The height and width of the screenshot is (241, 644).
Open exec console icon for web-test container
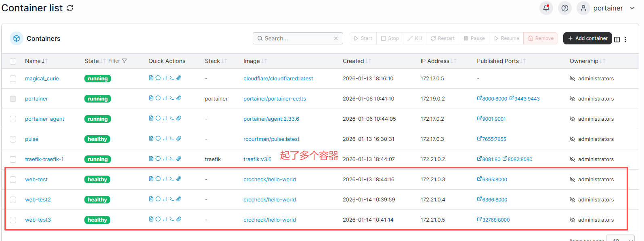pos(172,179)
